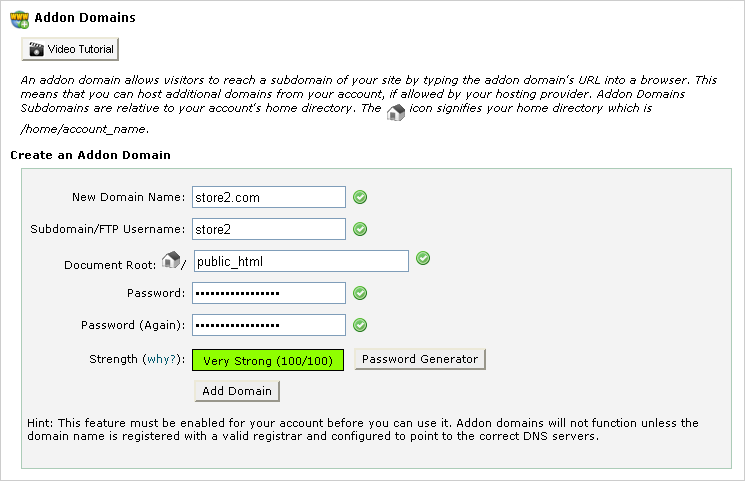Click green checkmark next to Subdomain/FTP Username
745x481 pixels.
[x=360, y=229]
